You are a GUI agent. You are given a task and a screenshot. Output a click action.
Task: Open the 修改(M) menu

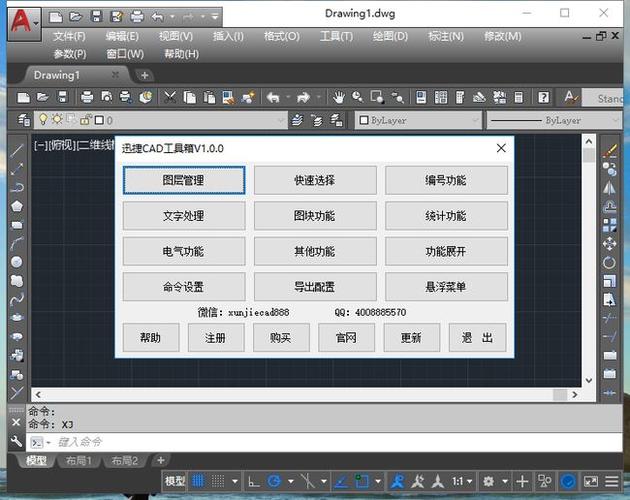coord(502,37)
